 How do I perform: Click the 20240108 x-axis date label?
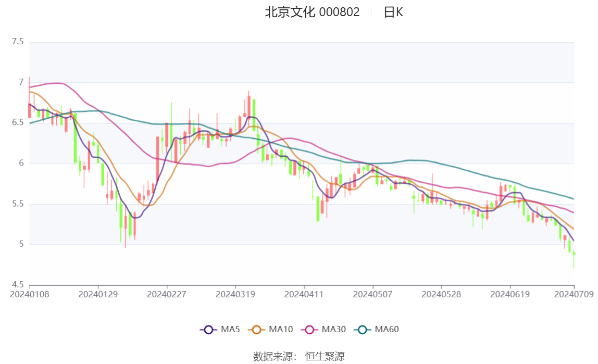tap(29, 294)
